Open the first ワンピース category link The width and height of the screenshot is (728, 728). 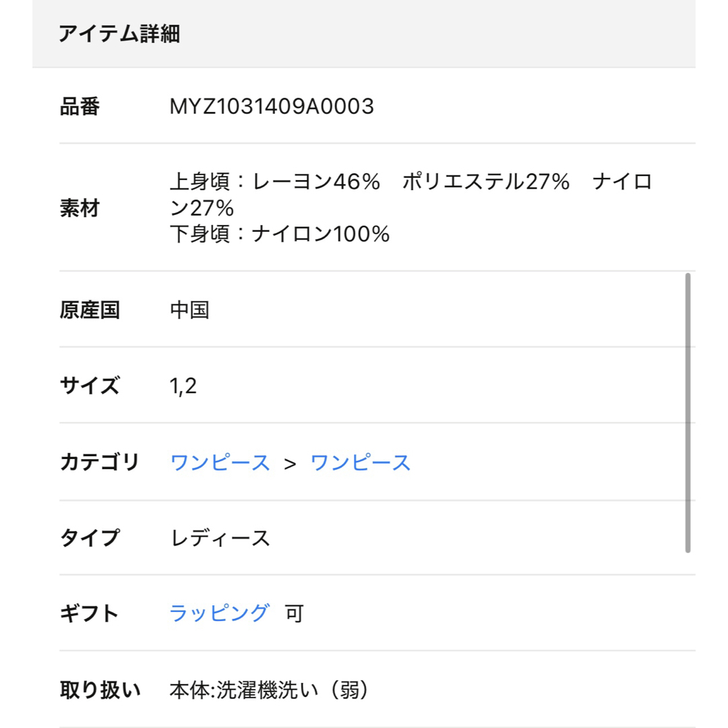pos(220,462)
